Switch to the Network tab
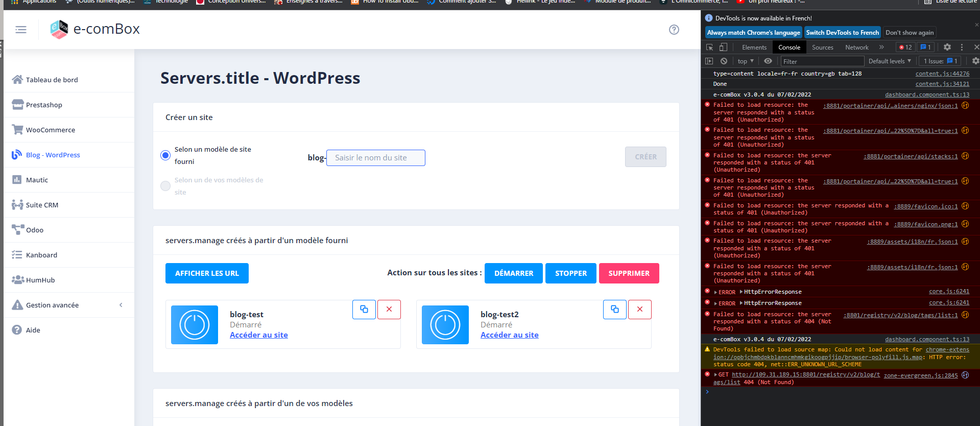 (856, 47)
